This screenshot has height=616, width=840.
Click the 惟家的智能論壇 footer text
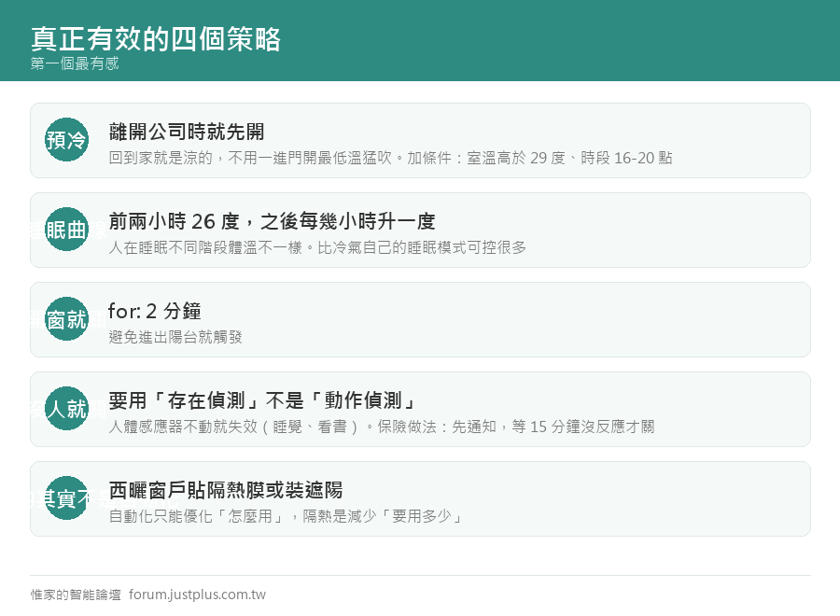click(76, 595)
